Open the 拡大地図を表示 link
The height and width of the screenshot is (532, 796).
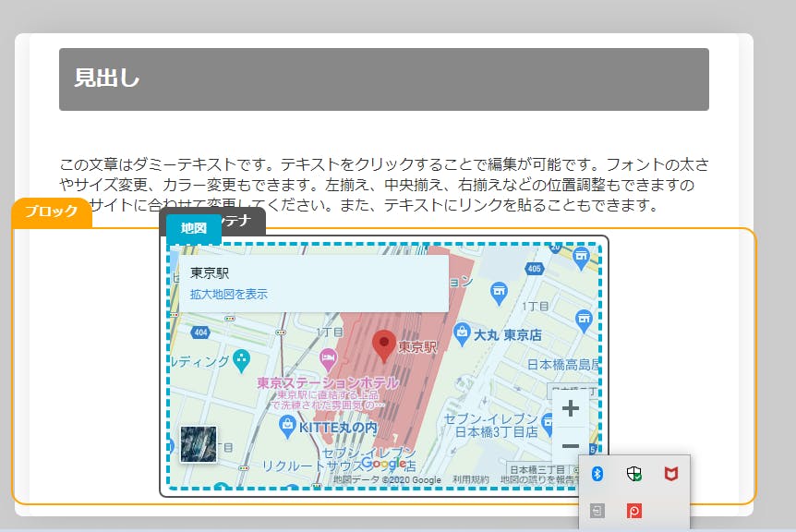tap(229, 295)
